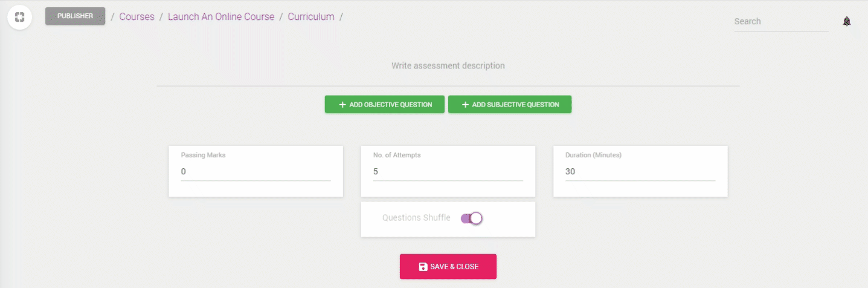Open the notifications bell icon

[x=847, y=22]
